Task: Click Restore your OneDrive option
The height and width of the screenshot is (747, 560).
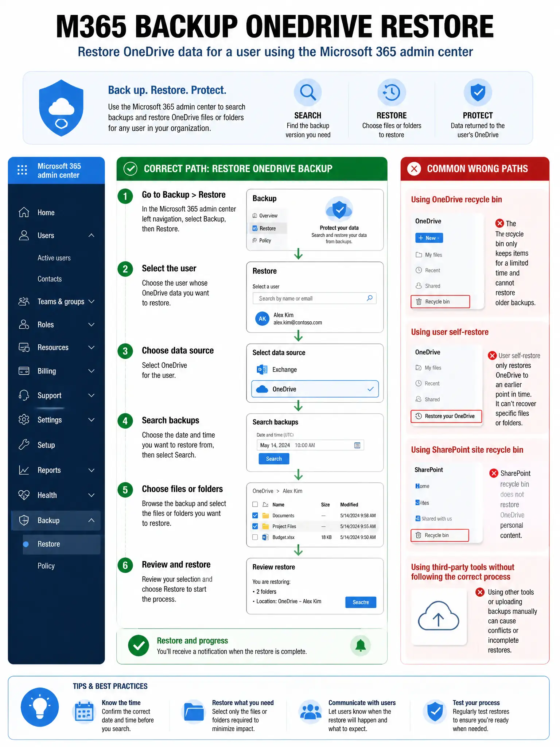Action: [x=446, y=416]
